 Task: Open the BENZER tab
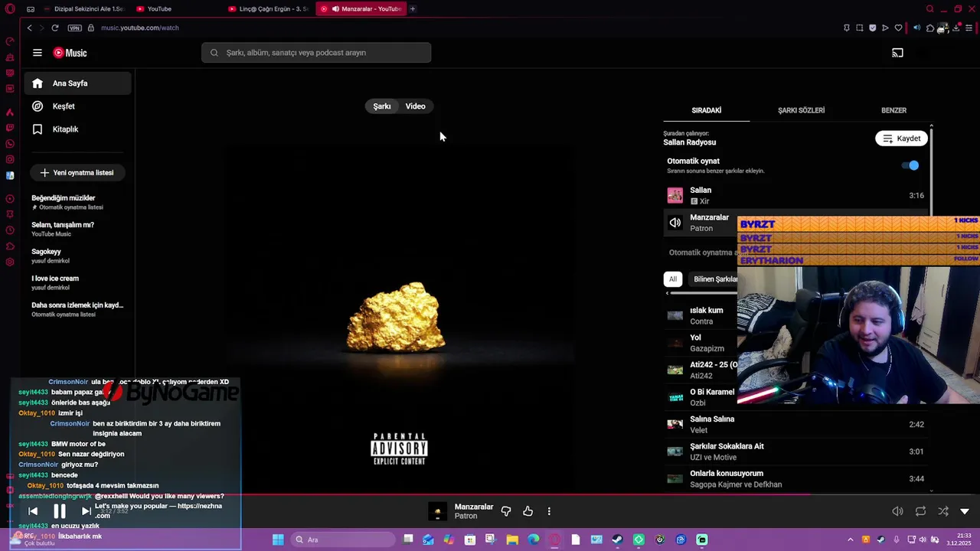tap(893, 110)
